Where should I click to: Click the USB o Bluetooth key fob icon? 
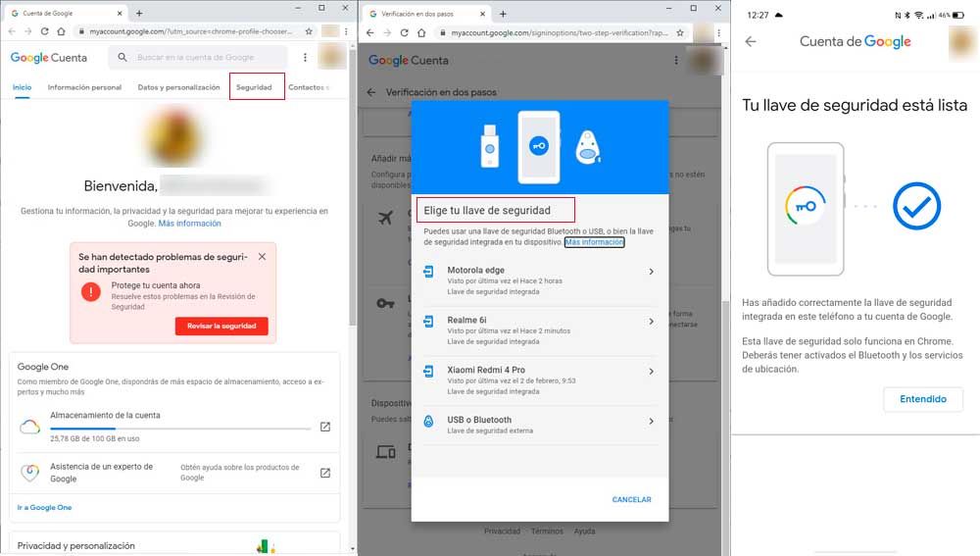pyautogui.click(x=428, y=421)
